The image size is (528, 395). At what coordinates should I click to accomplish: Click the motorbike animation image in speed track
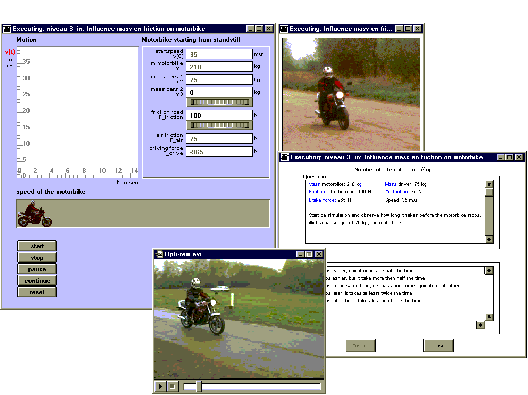[34, 213]
